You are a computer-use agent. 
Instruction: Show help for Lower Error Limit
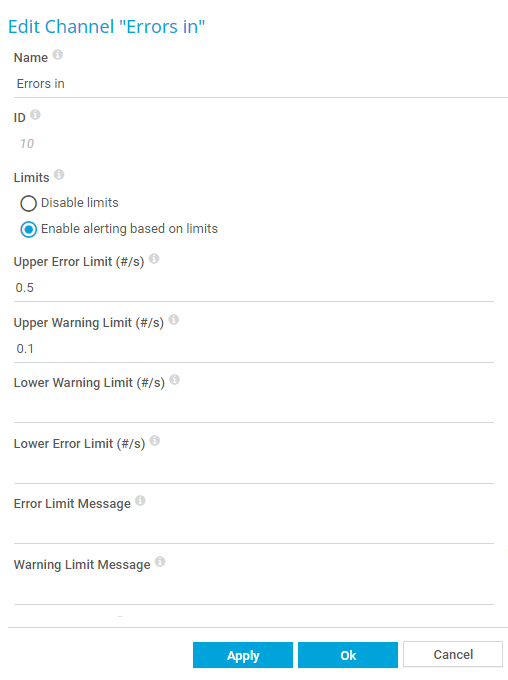(155, 441)
